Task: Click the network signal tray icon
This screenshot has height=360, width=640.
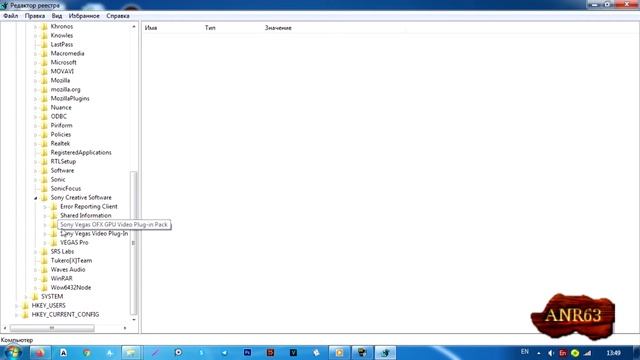Action: [587, 353]
